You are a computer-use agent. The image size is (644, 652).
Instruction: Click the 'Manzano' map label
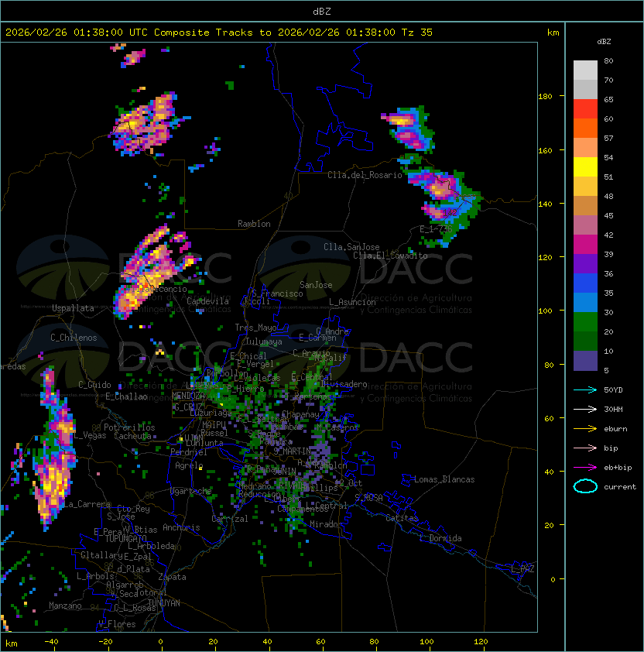(x=65, y=606)
